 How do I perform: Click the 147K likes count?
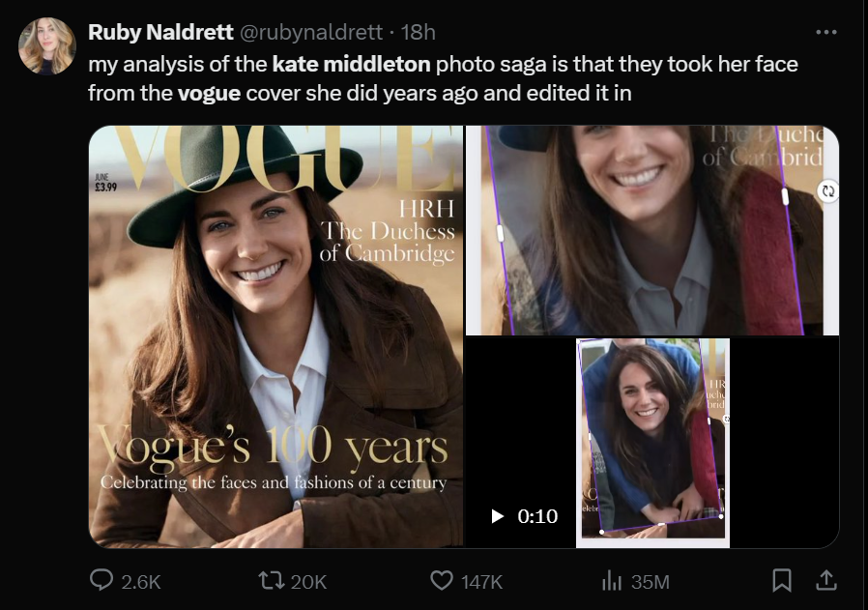point(481,581)
